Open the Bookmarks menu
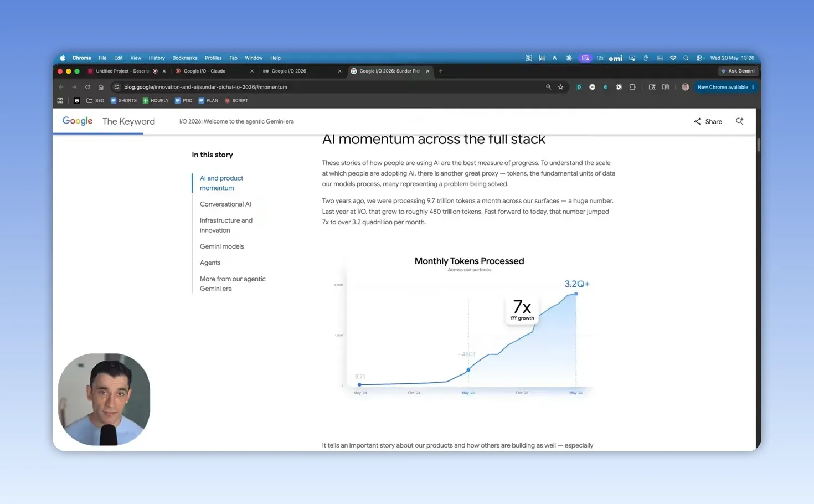The image size is (814, 504). 185,58
